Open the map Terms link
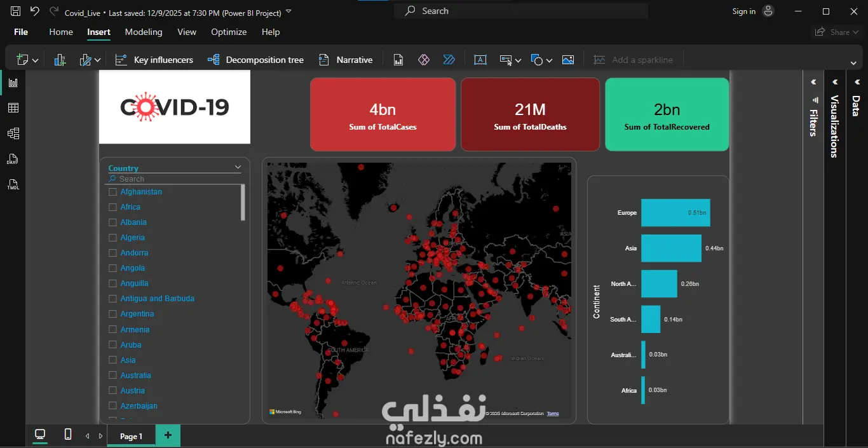Viewport: 868px width, 448px height. pyautogui.click(x=553, y=414)
